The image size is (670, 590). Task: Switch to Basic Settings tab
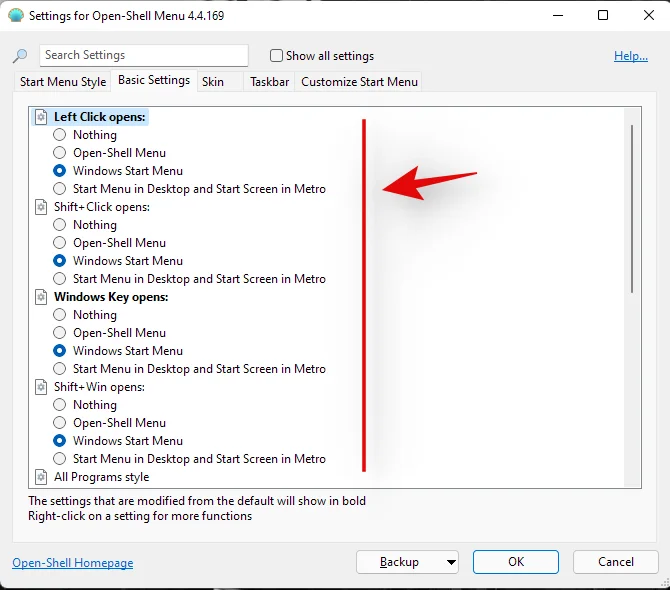(x=154, y=80)
